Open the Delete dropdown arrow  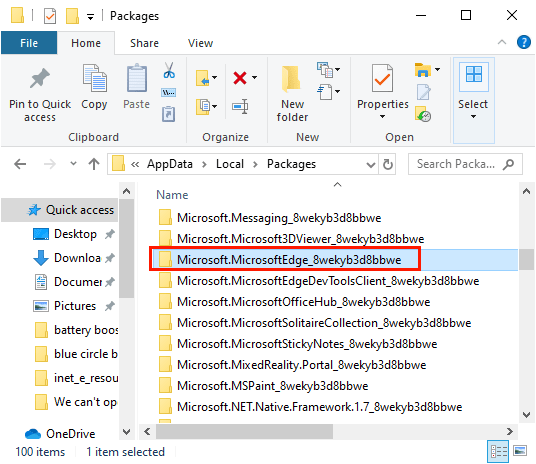coord(254,77)
